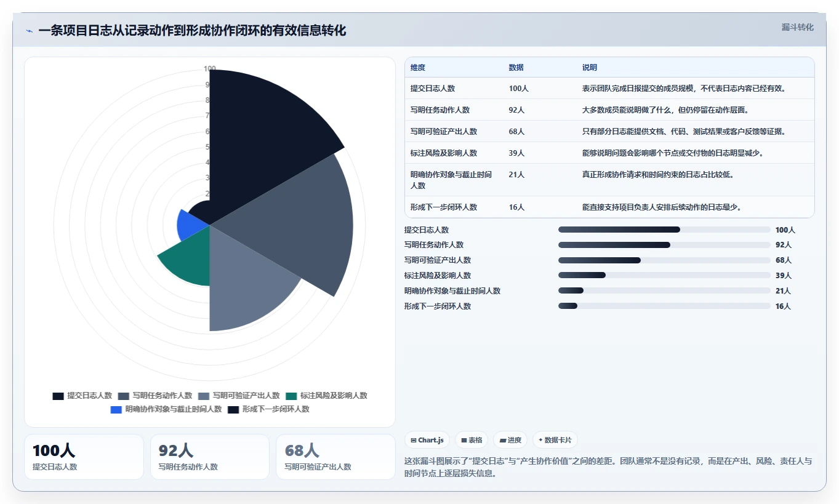Toggle 明确协作对象与截止时间人数 legend blue swatch
The image size is (839, 504).
pos(116,409)
